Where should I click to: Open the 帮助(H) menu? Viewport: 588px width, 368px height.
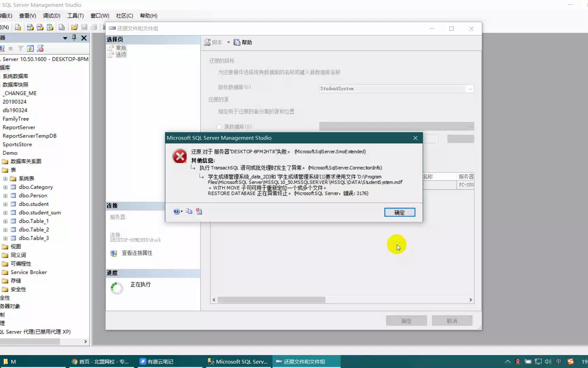[x=148, y=16]
